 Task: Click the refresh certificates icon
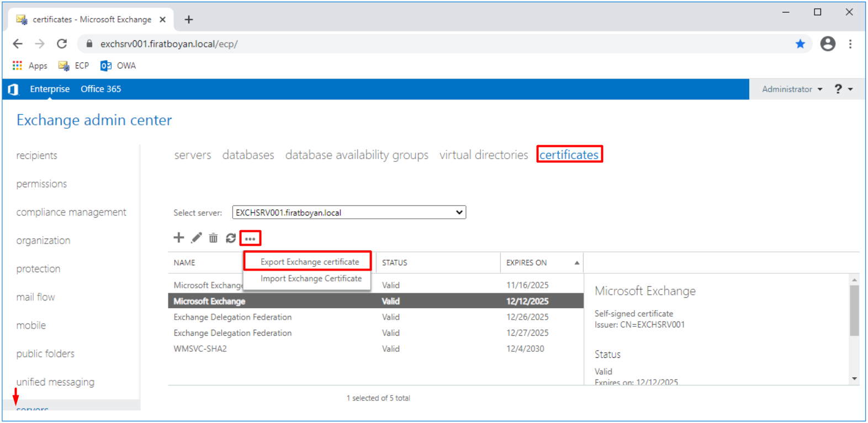231,238
